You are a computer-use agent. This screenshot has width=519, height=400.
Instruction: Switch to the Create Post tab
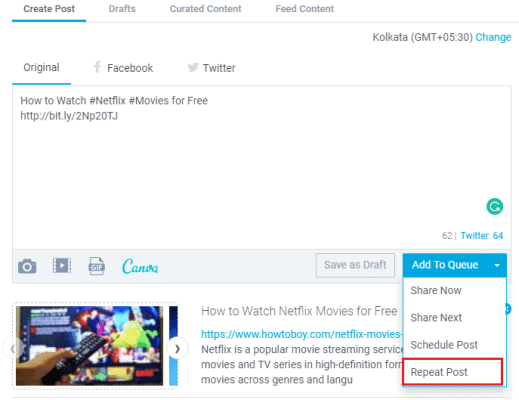pyautogui.click(x=49, y=9)
